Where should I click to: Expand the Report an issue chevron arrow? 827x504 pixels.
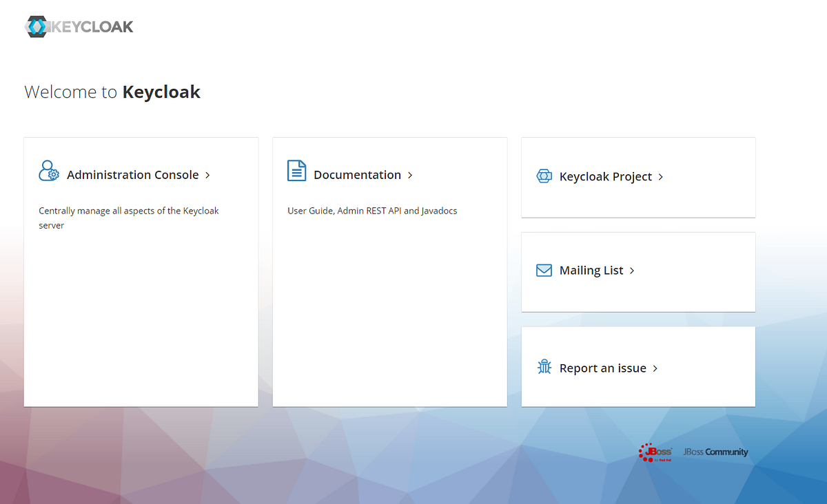coord(654,368)
